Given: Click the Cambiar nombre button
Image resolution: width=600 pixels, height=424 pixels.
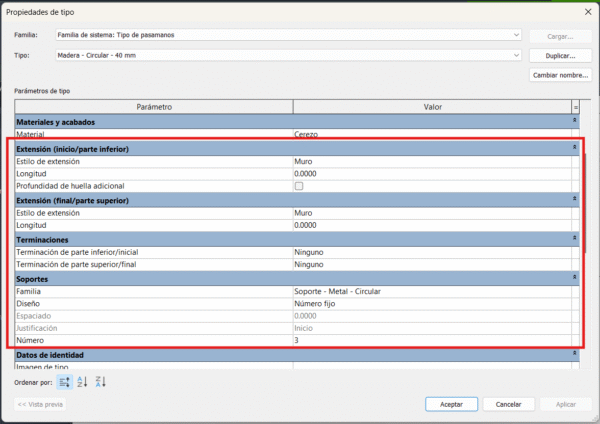Looking at the screenshot, I should [x=557, y=75].
